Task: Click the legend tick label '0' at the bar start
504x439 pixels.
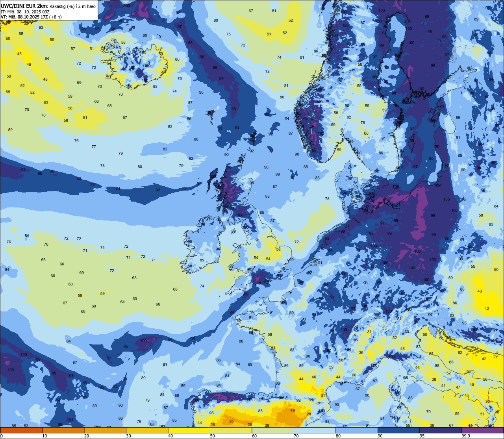Action: point(2,436)
